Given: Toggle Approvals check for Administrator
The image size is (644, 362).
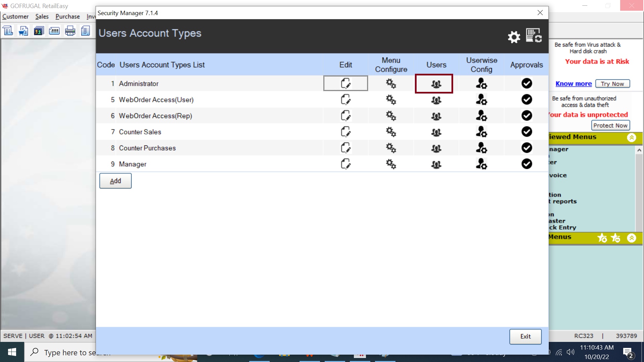Looking at the screenshot, I should (527, 83).
